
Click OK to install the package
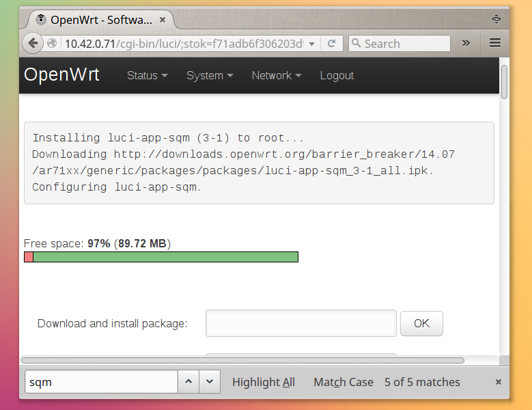tap(421, 323)
